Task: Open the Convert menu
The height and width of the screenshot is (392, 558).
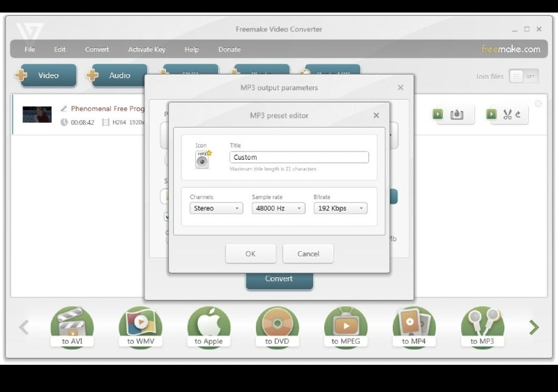Action: 97,50
